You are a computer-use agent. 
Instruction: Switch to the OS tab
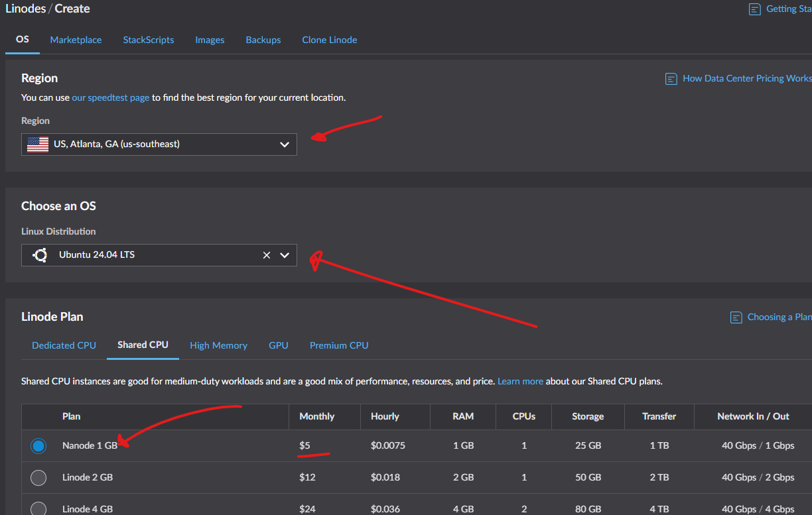[x=23, y=39]
